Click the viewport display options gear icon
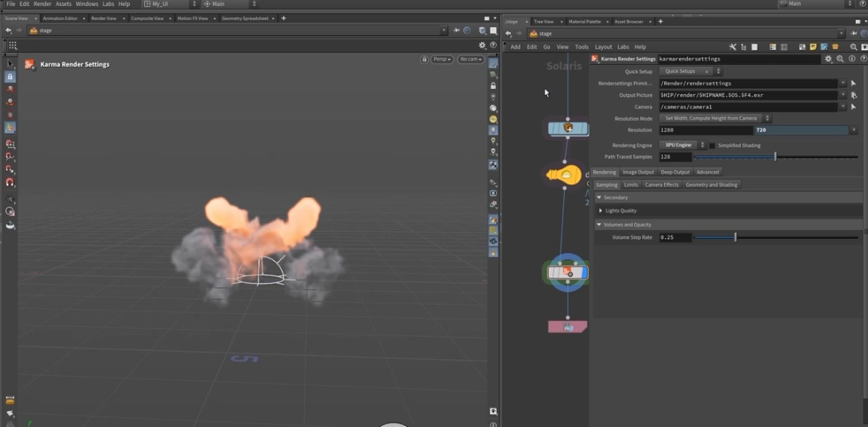 click(482, 46)
